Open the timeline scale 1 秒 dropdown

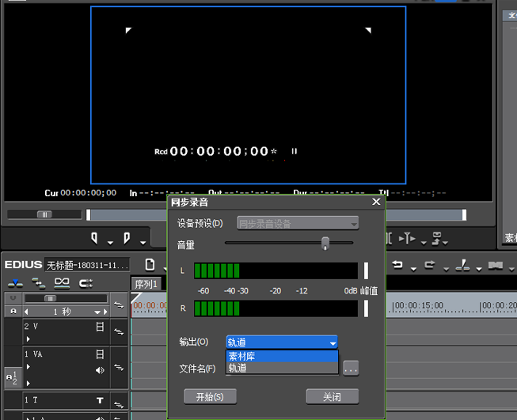[97, 312]
